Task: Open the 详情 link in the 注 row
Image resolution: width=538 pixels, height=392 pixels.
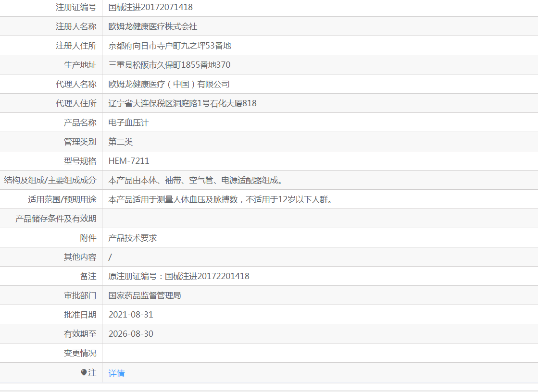Action: pos(116,373)
